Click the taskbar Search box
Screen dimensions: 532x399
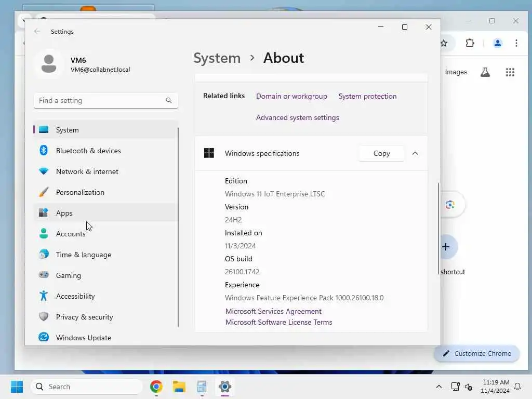[x=87, y=387]
